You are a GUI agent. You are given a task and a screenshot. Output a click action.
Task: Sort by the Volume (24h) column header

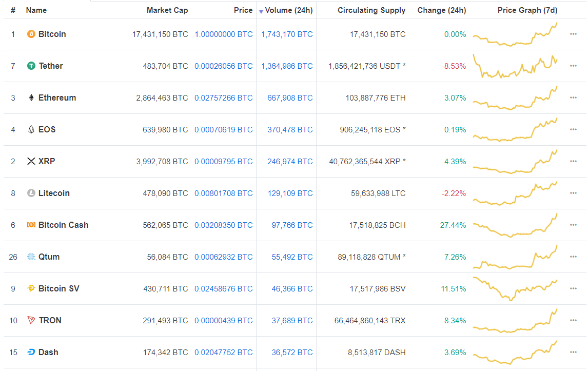(288, 10)
